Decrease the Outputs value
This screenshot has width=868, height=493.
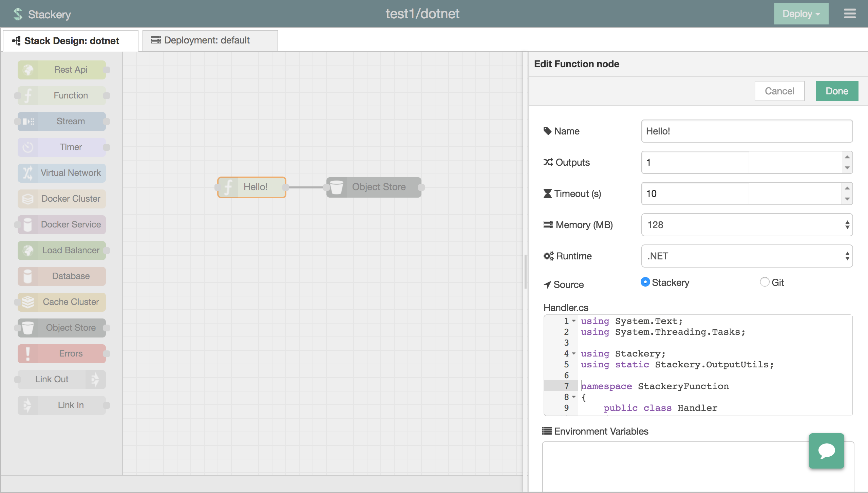[x=847, y=168]
